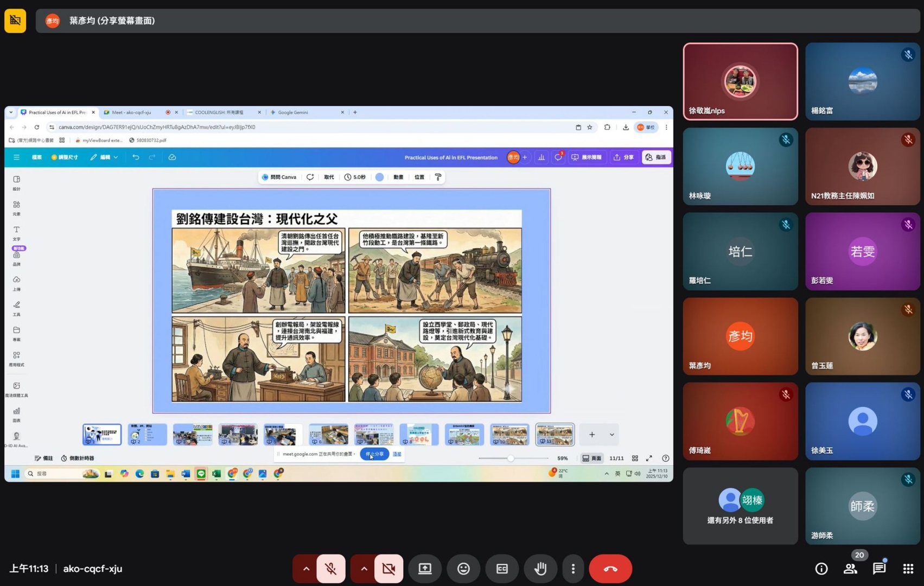Click the Canva zoom slider handle
924x586 pixels.
pos(511,458)
